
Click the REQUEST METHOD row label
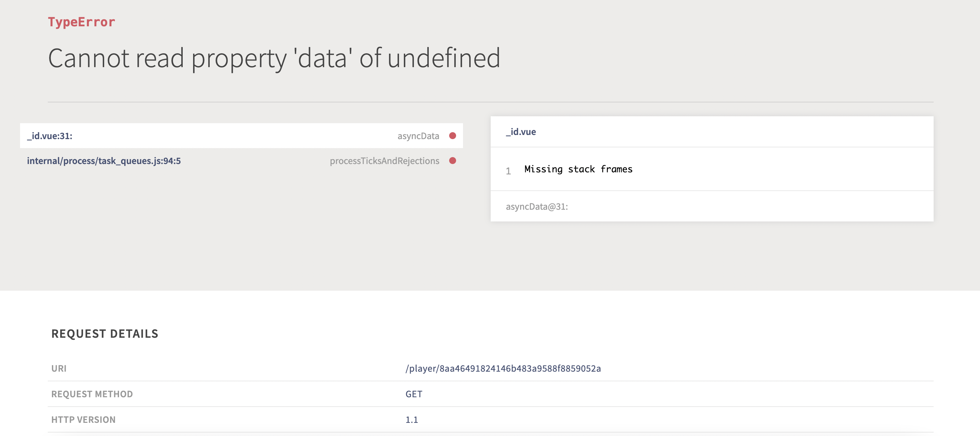click(92, 394)
